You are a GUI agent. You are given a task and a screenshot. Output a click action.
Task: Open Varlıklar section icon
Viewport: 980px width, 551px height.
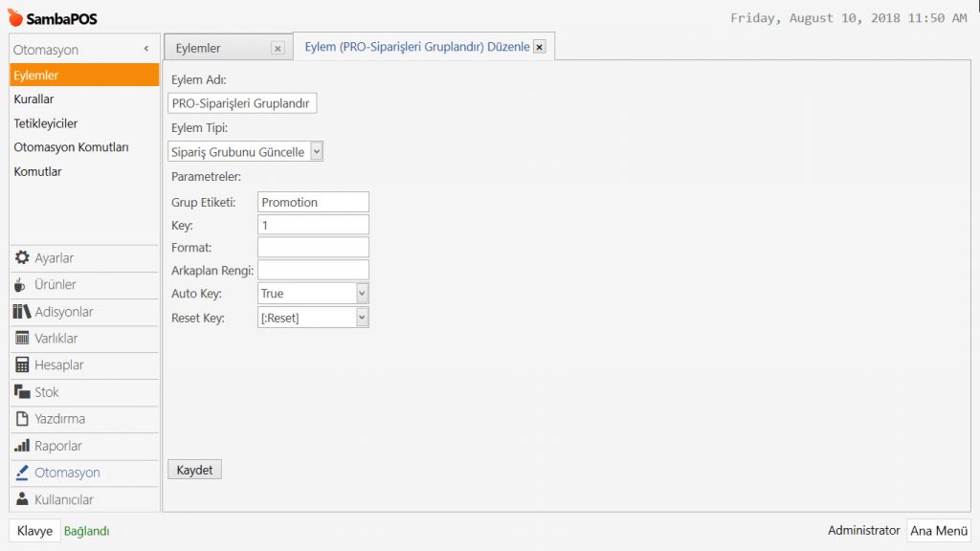point(22,338)
